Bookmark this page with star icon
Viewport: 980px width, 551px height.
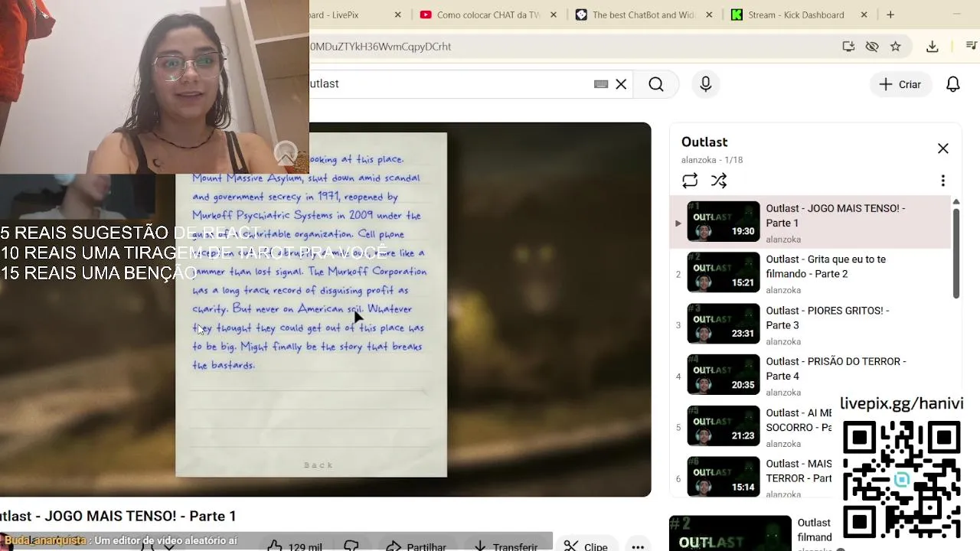pyautogui.click(x=895, y=47)
